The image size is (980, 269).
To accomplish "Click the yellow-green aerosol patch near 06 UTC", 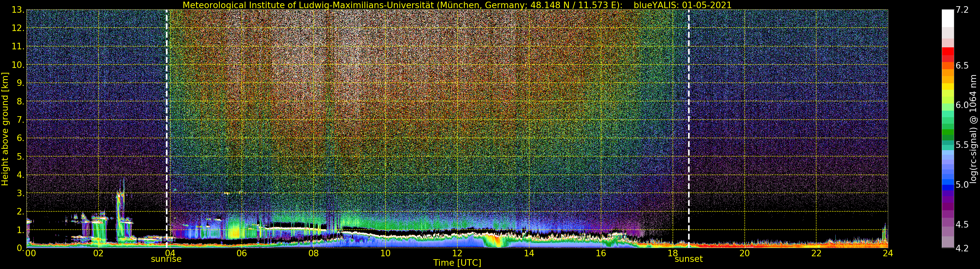I will click(235, 231).
